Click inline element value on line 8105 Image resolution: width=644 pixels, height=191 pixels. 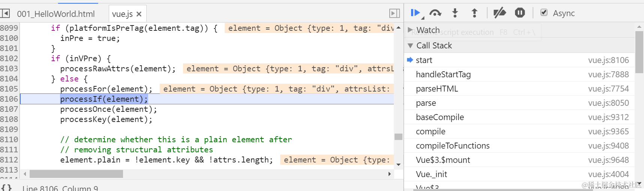pos(277,89)
